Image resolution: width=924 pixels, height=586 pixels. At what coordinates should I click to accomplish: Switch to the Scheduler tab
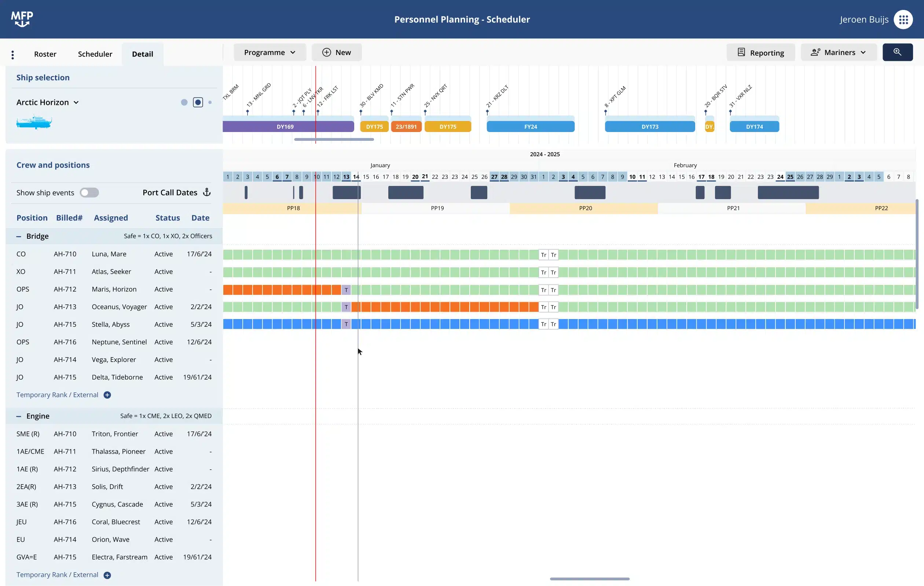[95, 54]
